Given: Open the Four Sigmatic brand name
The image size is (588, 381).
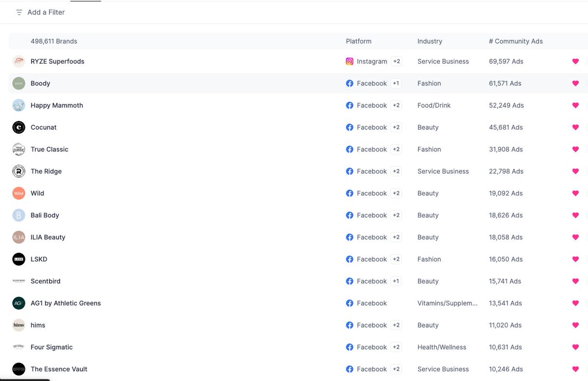Looking at the screenshot, I should 51,347.
